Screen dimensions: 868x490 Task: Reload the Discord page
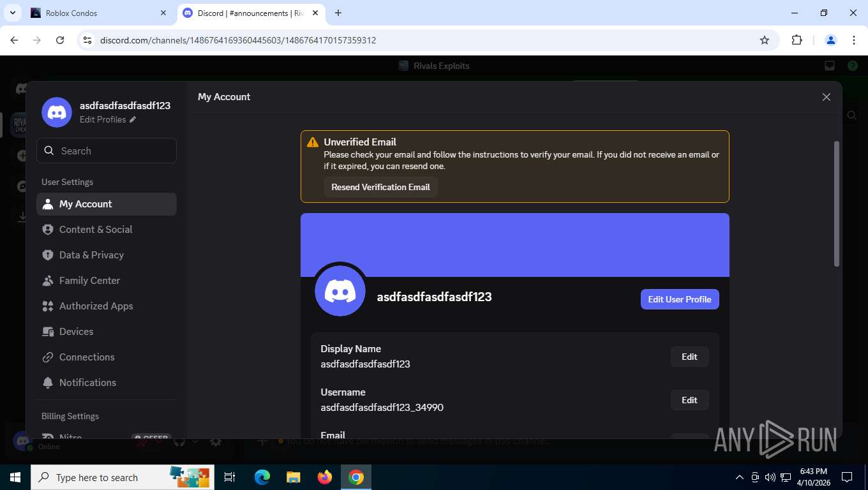coord(60,40)
